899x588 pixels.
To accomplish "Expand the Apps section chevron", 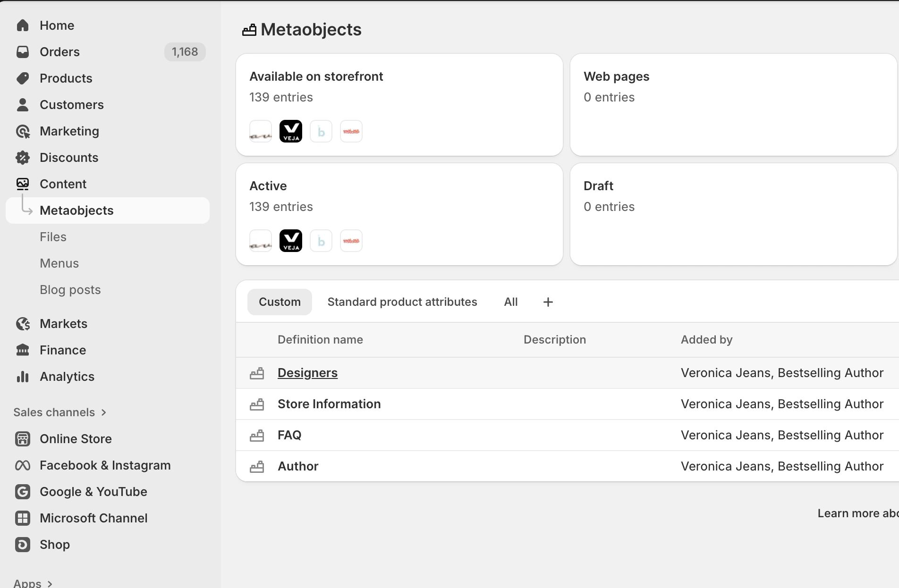I will pos(50,584).
